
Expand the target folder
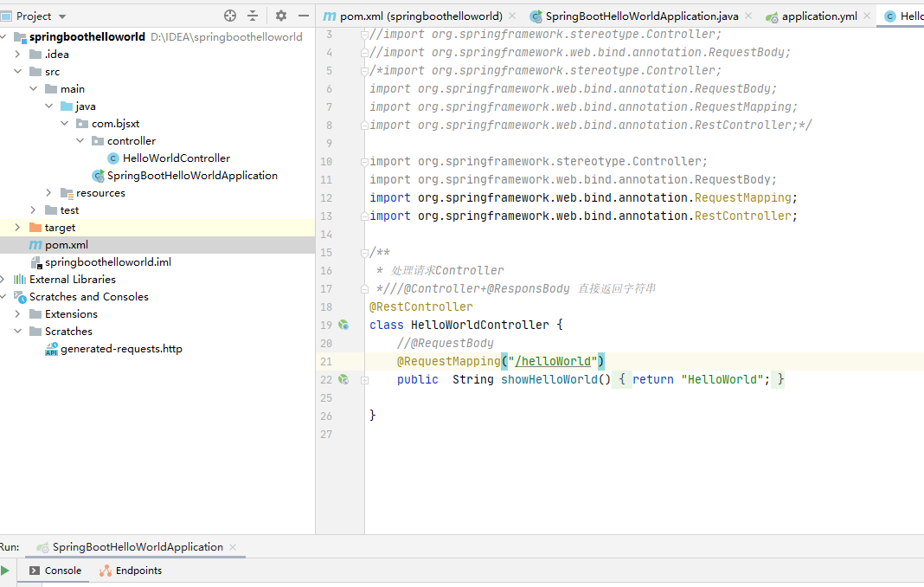coord(17,228)
